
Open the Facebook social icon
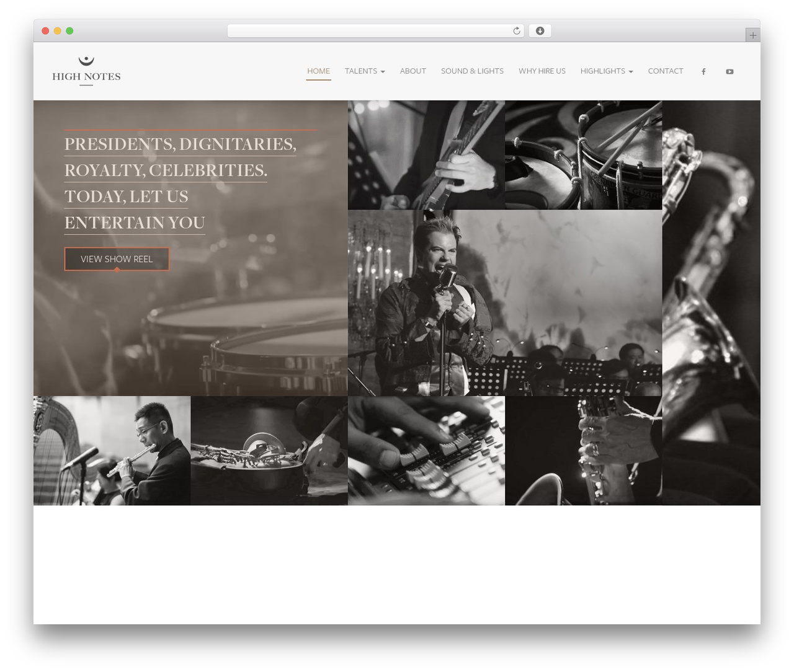tap(703, 71)
